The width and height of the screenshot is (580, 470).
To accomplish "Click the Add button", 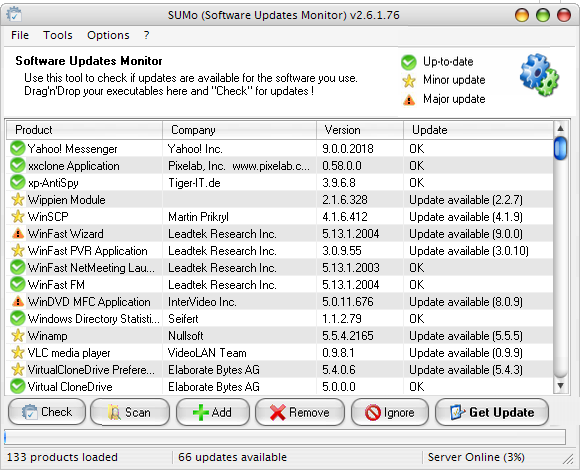I will click(213, 412).
